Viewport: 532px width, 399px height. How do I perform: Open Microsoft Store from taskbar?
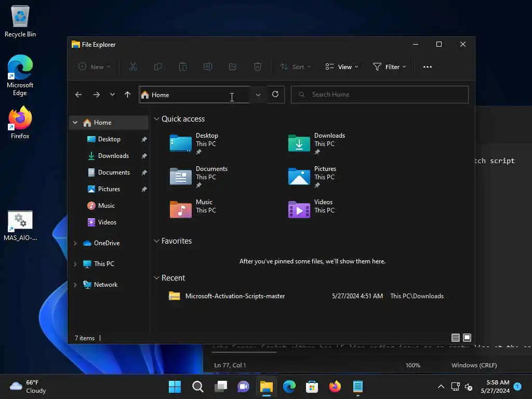click(x=312, y=387)
